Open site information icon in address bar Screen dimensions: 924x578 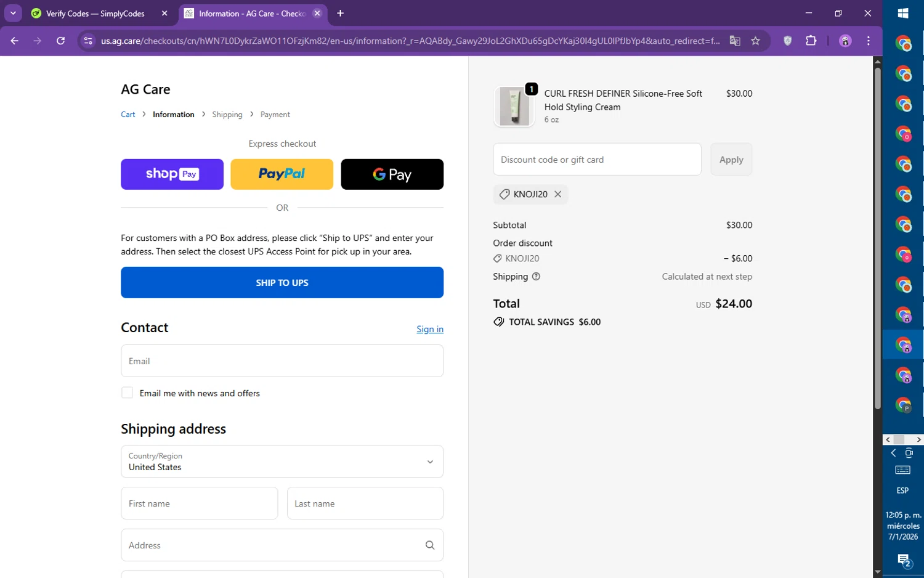[88, 41]
